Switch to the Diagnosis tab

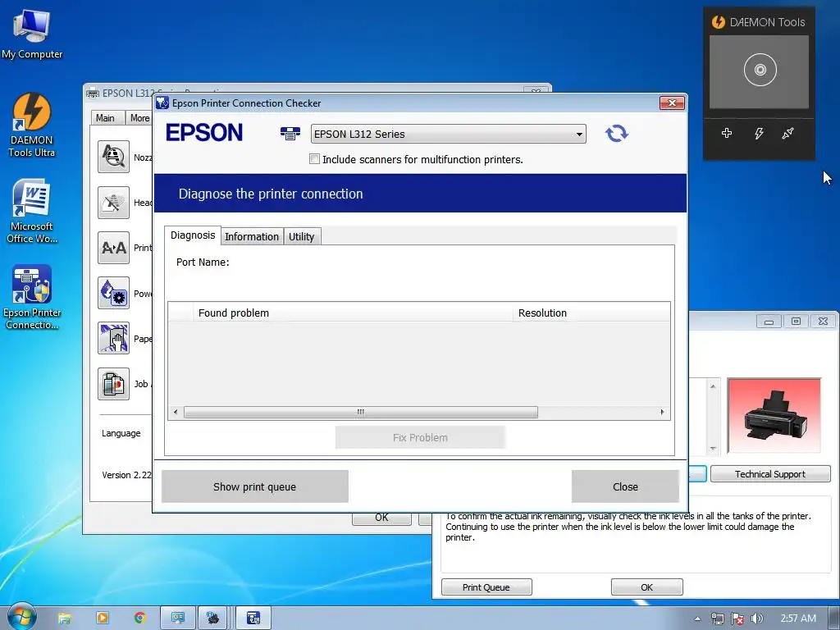click(x=193, y=235)
